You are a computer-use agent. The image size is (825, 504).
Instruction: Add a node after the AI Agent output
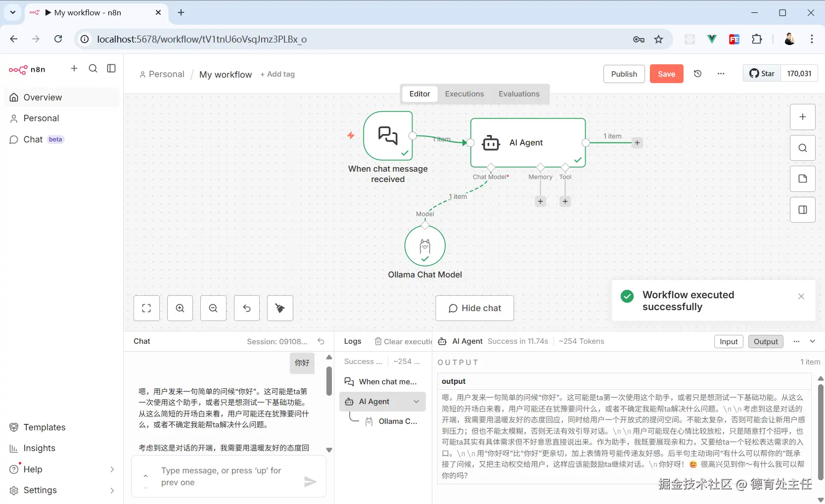pyautogui.click(x=638, y=143)
